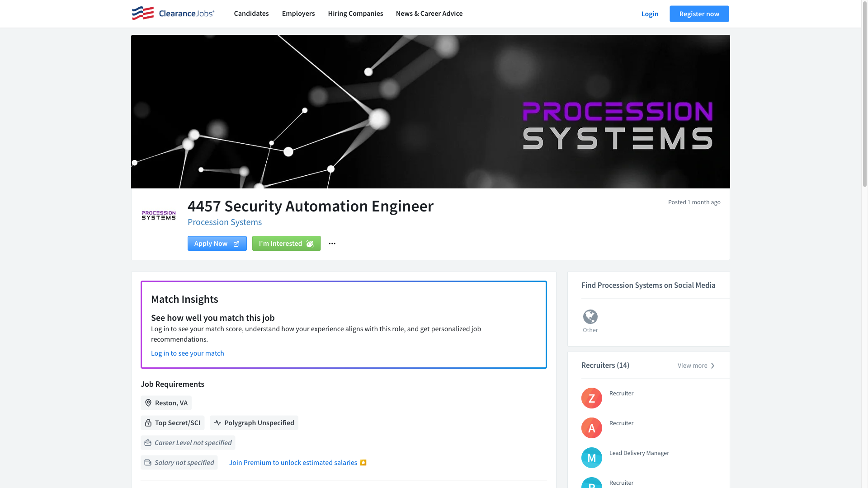Click the Other globe social media icon
Viewport: 868px width, 488px height.
[590, 317]
